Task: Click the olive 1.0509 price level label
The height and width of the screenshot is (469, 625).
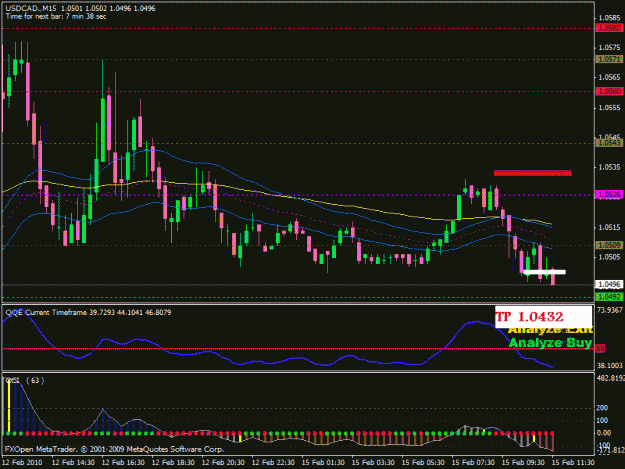Action: [x=609, y=245]
